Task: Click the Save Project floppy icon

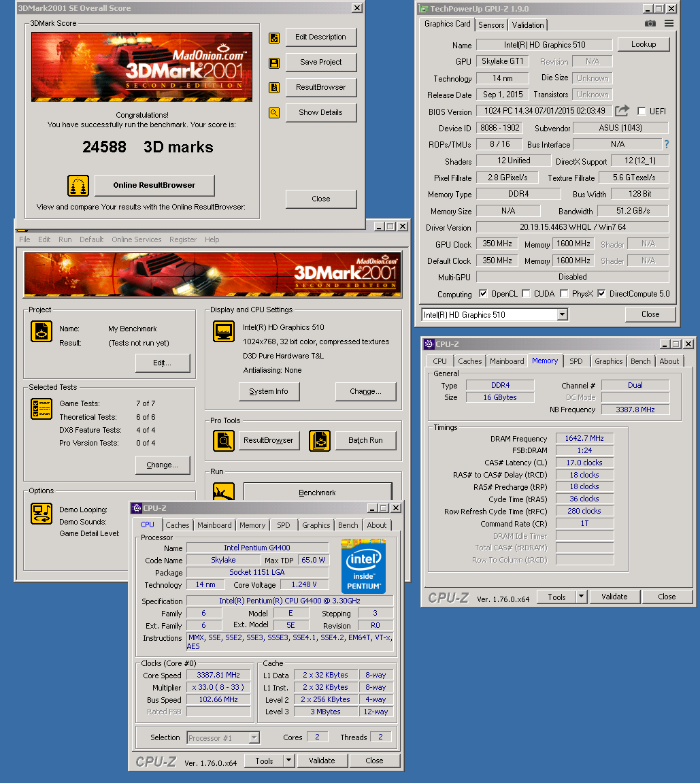Action: coord(274,63)
